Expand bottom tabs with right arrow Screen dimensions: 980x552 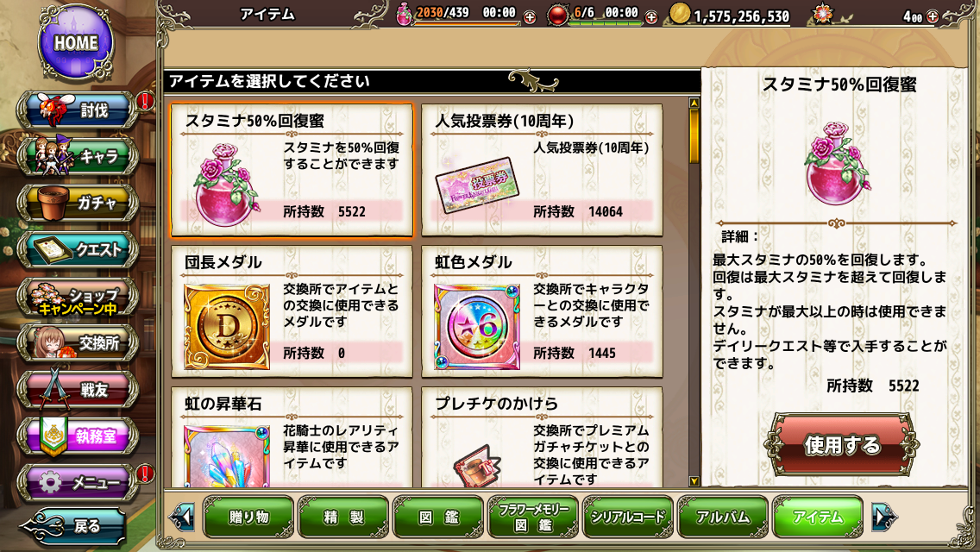pyautogui.click(x=883, y=517)
